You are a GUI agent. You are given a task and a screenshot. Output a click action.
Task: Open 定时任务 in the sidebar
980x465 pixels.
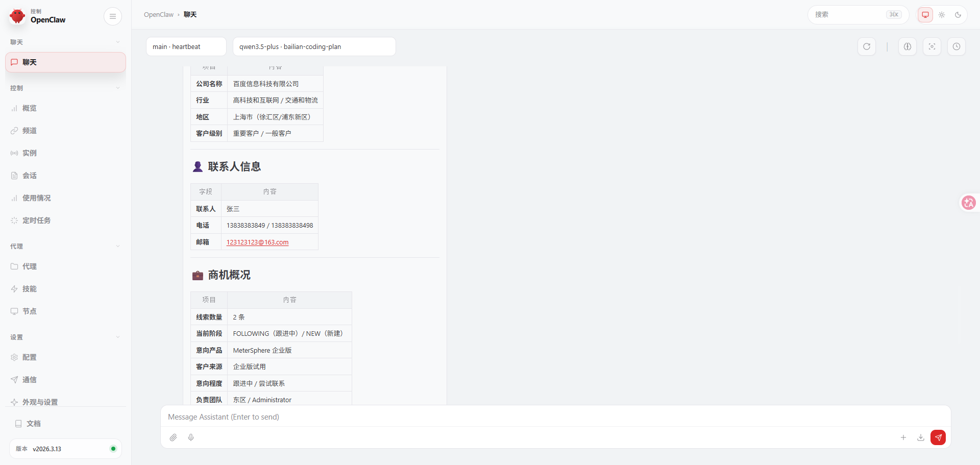36,221
